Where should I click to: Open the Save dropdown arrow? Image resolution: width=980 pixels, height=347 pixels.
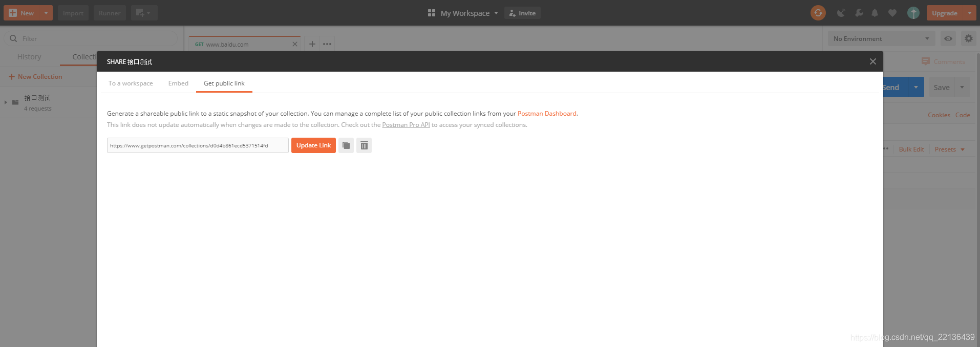[962, 88]
